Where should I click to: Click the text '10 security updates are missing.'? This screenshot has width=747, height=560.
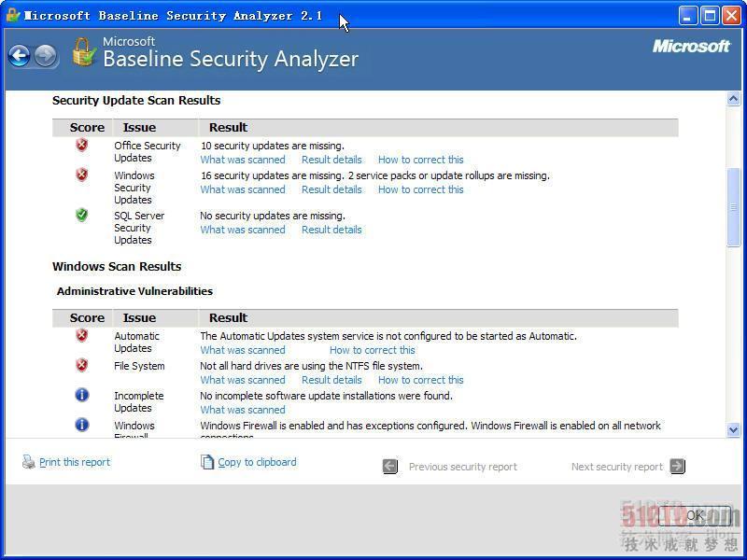pos(272,146)
